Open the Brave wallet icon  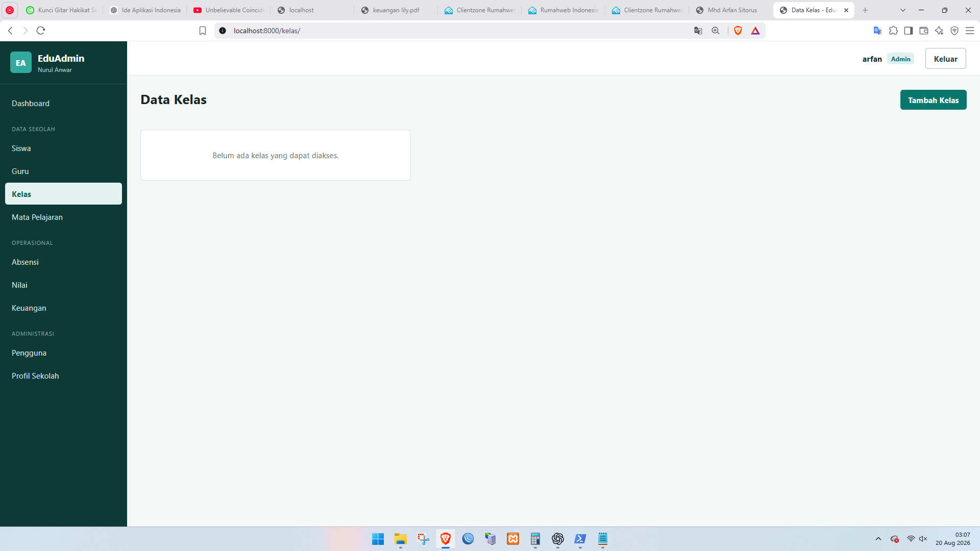tap(924, 31)
